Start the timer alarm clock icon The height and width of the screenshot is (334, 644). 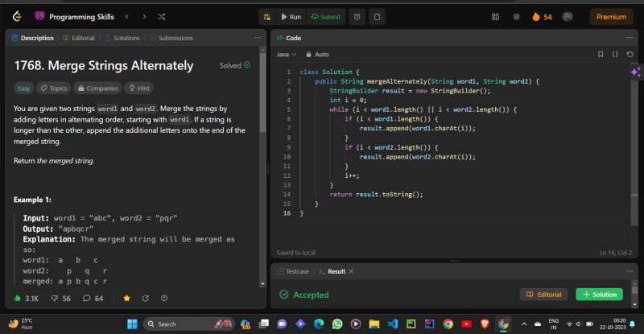(x=357, y=17)
